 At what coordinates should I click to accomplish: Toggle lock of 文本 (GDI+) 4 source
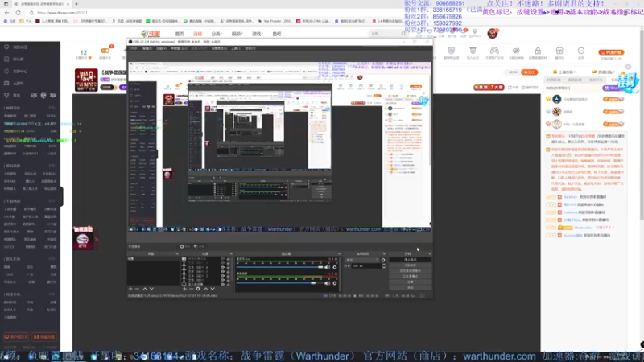pos(228,267)
